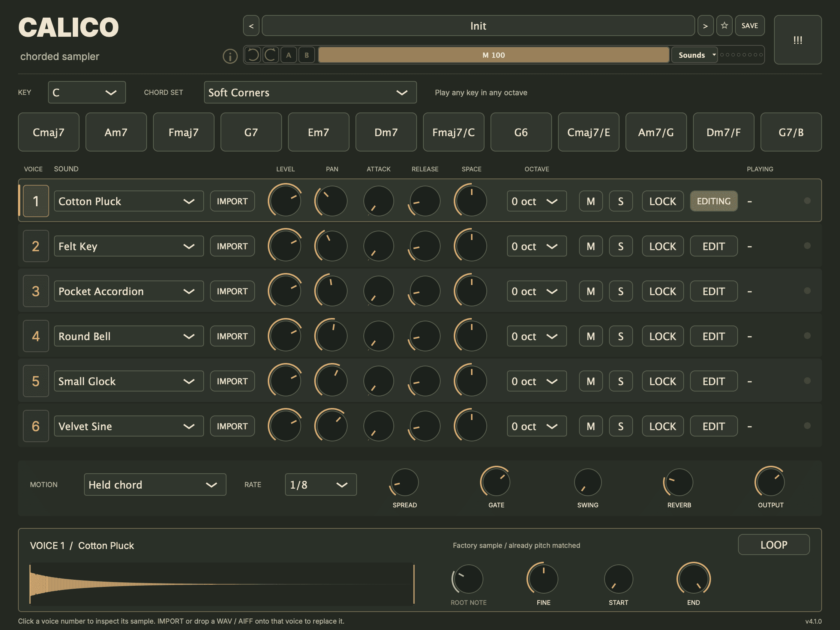The height and width of the screenshot is (630, 840).
Task: Select voice number 6 Velvet Sine
Action: 36,426
